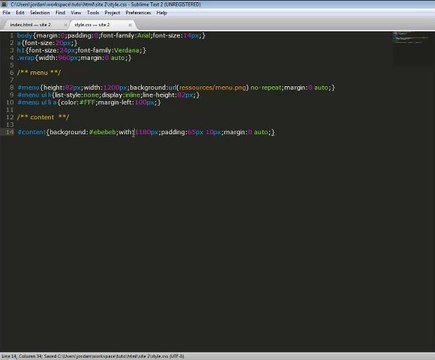Close the index.html tab

point(65,25)
